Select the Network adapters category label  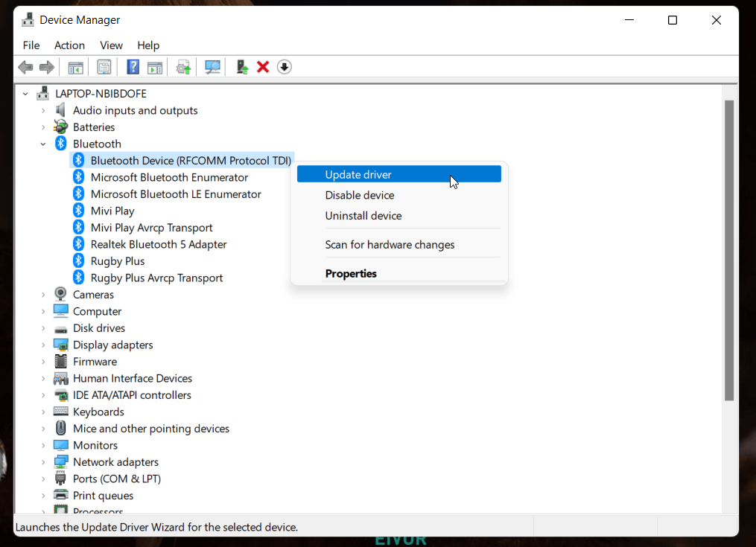tap(115, 461)
